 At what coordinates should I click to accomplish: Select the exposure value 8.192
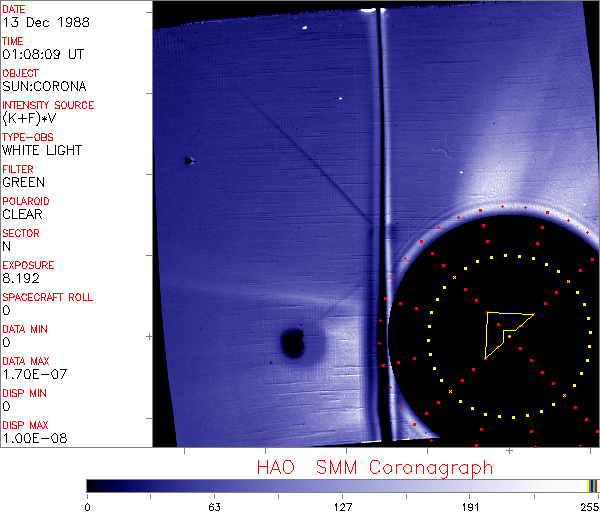click(20, 278)
